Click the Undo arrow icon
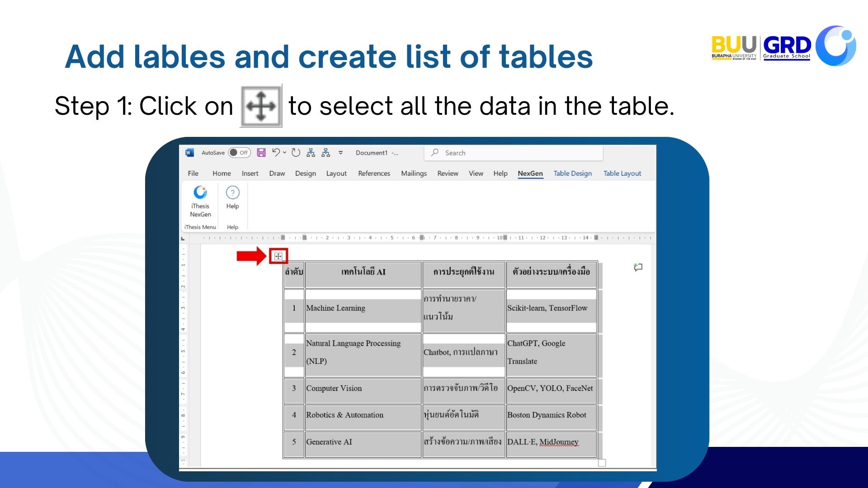Viewport: 868px width, 488px height. coord(276,152)
